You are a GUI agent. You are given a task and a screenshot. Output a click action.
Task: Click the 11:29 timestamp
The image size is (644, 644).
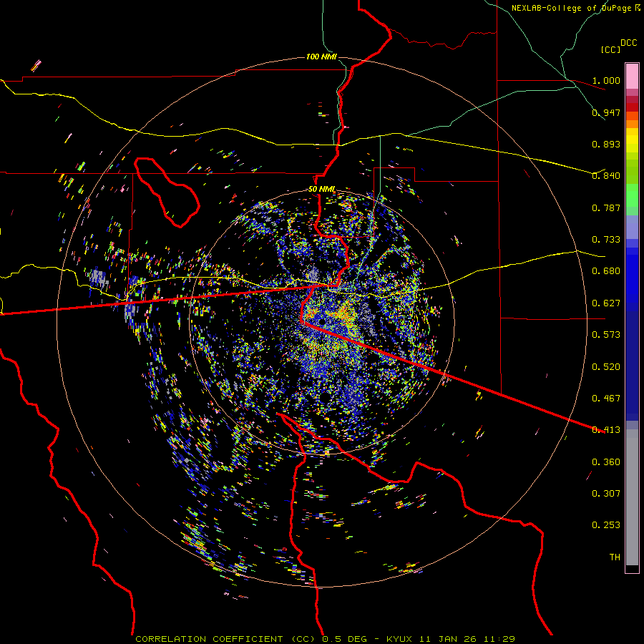[x=499, y=639]
